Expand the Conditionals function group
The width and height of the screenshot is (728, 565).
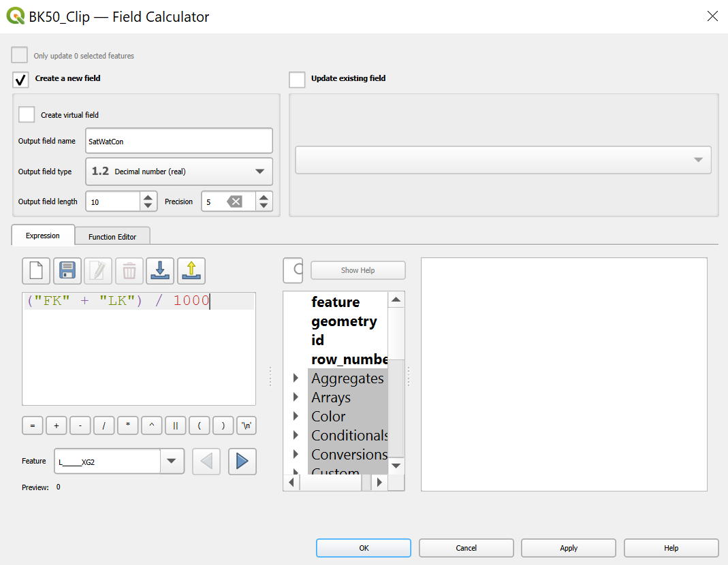pos(296,435)
